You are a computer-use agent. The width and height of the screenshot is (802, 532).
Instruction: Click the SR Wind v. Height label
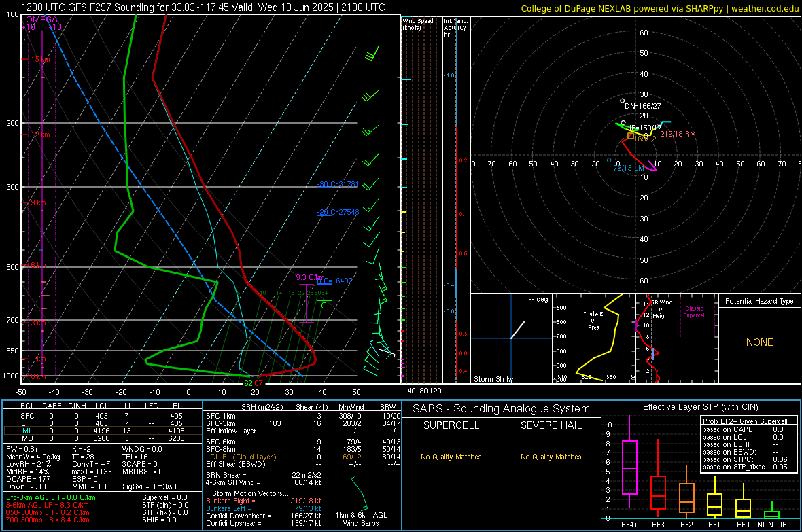tap(662, 309)
